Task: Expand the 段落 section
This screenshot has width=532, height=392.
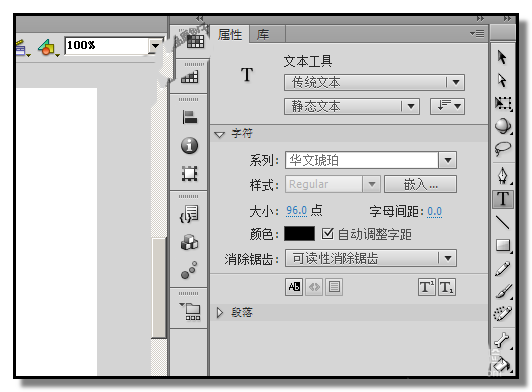Action: click(x=220, y=313)
